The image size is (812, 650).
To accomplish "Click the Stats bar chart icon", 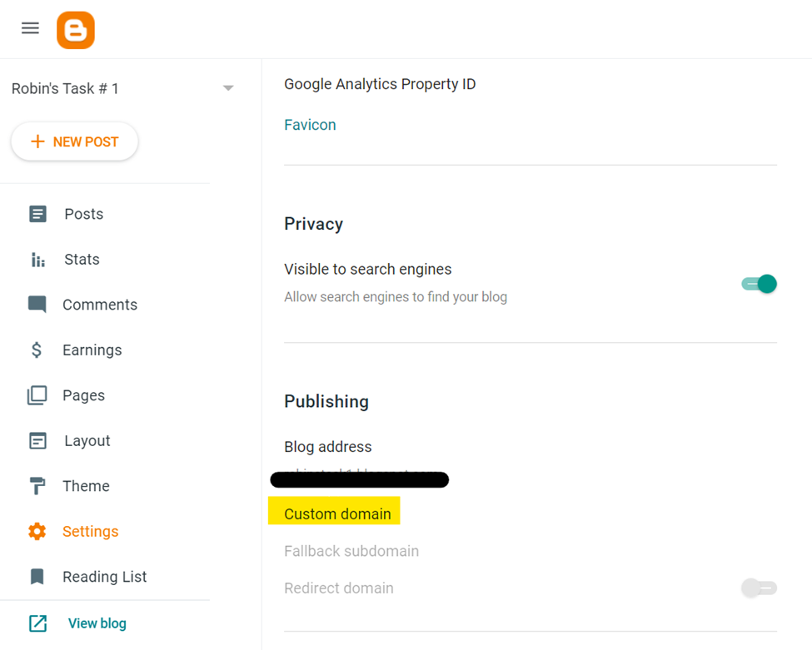I will tap(37, 260).
